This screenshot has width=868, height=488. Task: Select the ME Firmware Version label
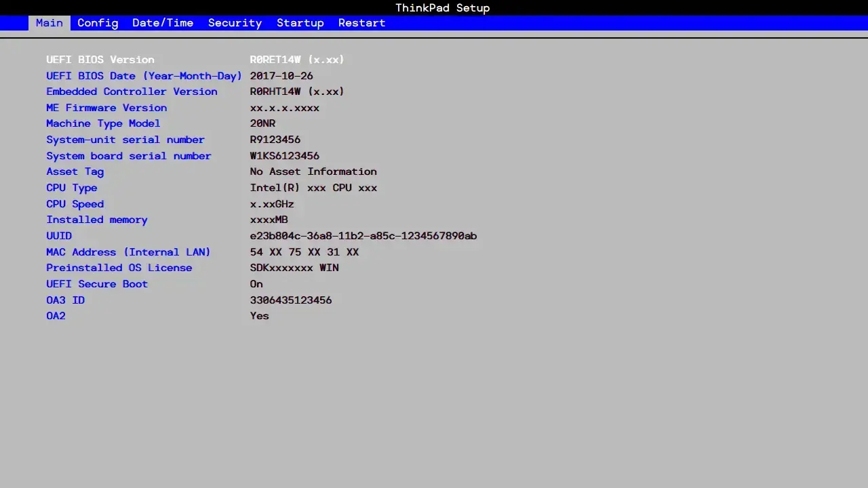106,108
